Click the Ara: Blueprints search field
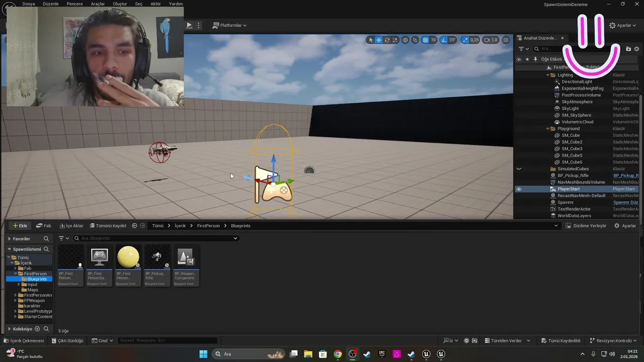Viewport: 644px width, 362px height. pyautogui.click(x=156, y=238)
